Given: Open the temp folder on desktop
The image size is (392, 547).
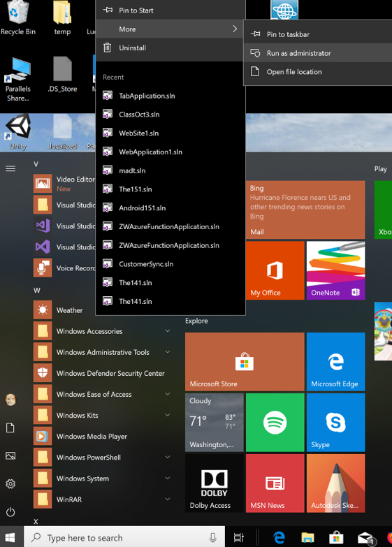Looking at the screenshot, I should [x=62, y=18].
